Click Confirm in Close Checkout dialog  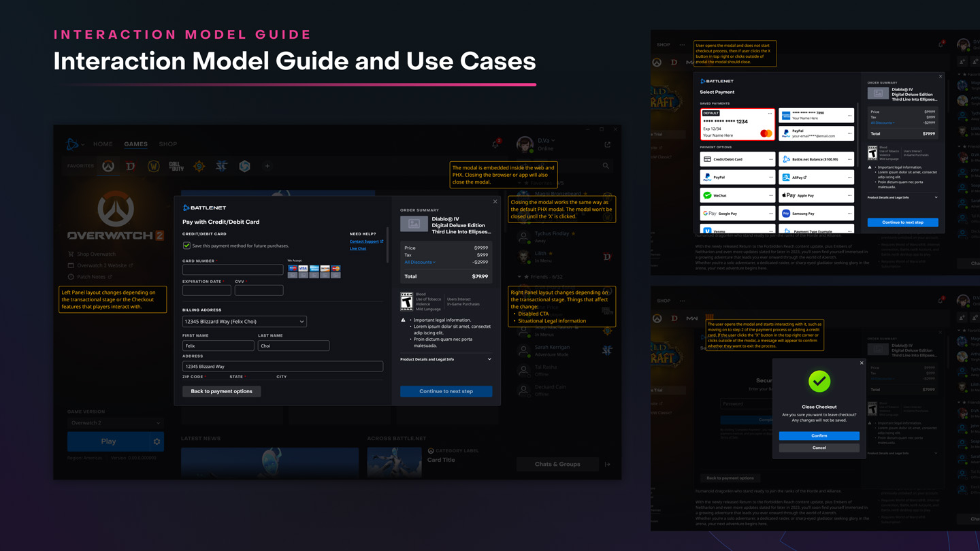tap(819, 435)
